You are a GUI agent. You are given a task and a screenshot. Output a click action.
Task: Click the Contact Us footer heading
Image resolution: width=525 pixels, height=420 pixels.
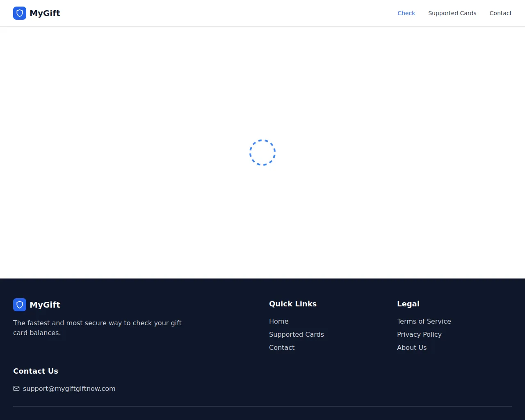coord(36,371)
